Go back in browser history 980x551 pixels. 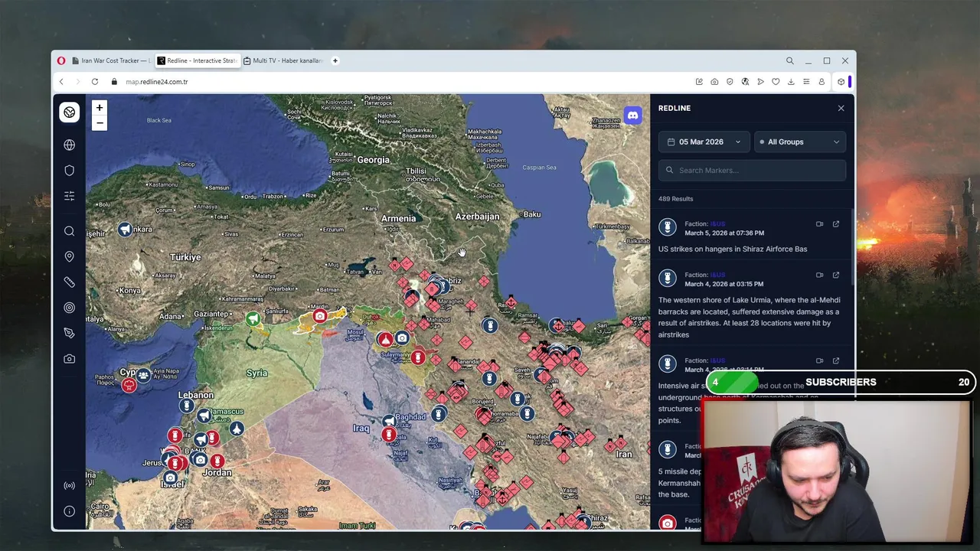pyautogui.click(x=61, y=82)
